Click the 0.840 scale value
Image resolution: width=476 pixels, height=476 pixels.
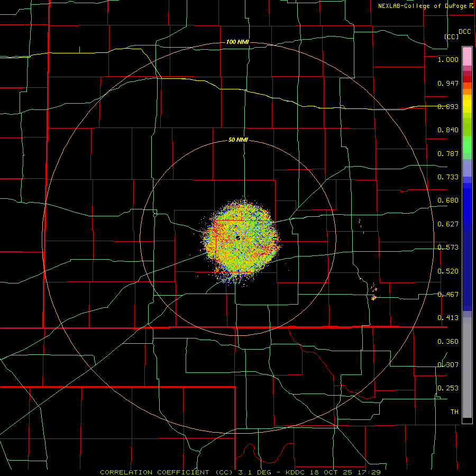pos(448,130)
